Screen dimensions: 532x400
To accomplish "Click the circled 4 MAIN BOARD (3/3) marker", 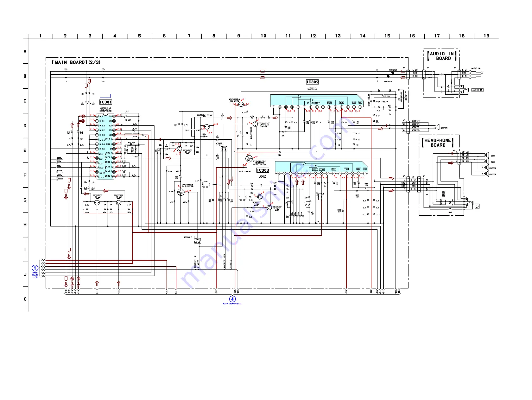I will point(232,299).
